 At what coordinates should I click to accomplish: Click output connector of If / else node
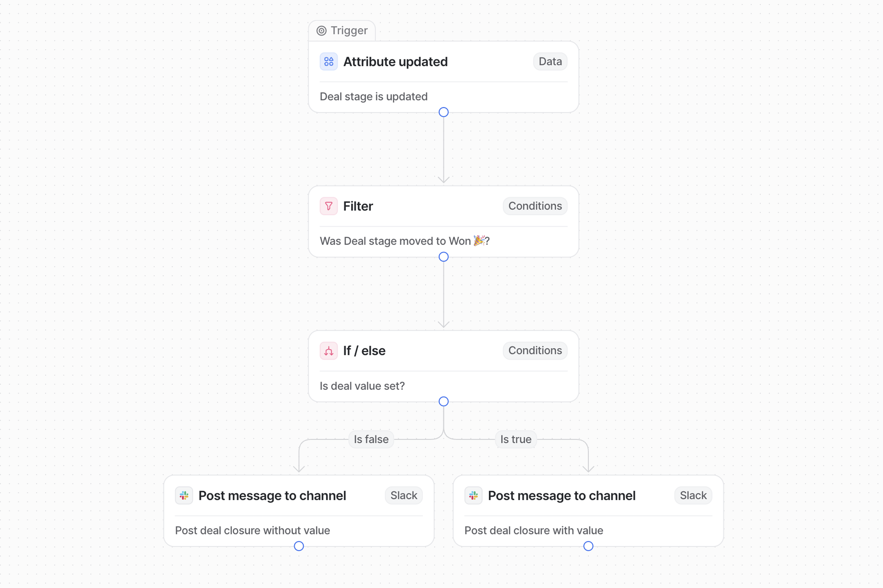[x=444, y=402]
